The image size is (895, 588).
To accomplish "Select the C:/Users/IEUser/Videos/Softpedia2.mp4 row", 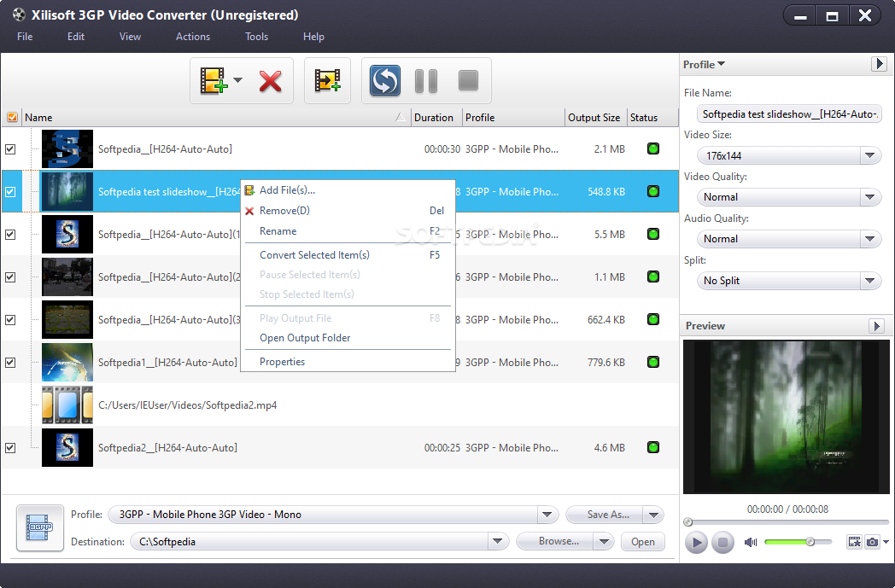I will pos(340,405).
